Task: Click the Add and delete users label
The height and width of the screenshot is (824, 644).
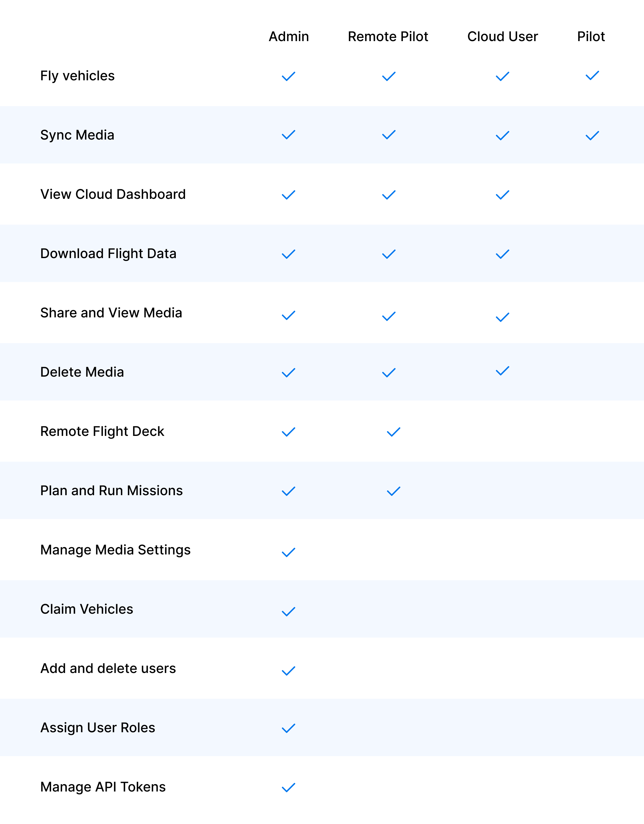Action: (x=108, y=668)
